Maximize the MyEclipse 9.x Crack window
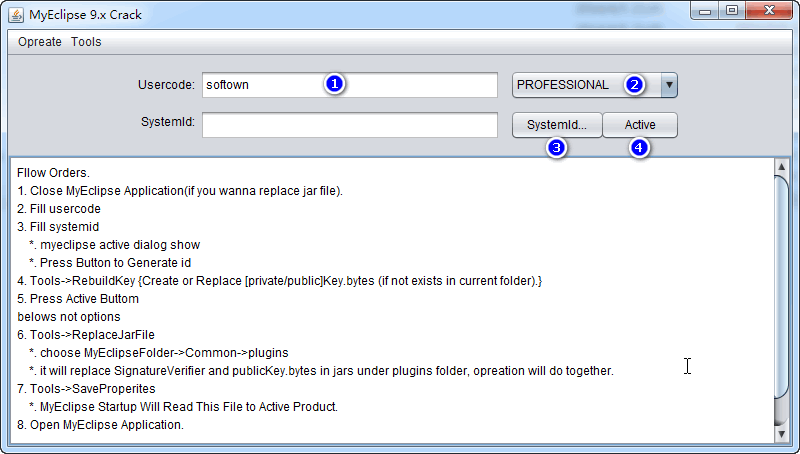The width and height of the screenshot is (800, 454). point(733,11)
